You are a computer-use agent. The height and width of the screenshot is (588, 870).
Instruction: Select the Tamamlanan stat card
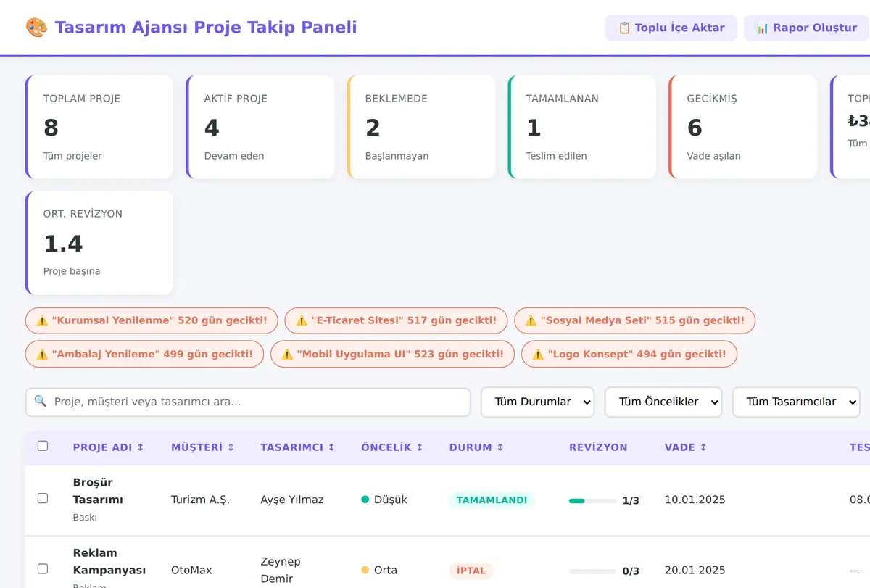click(x=582, y=127)
